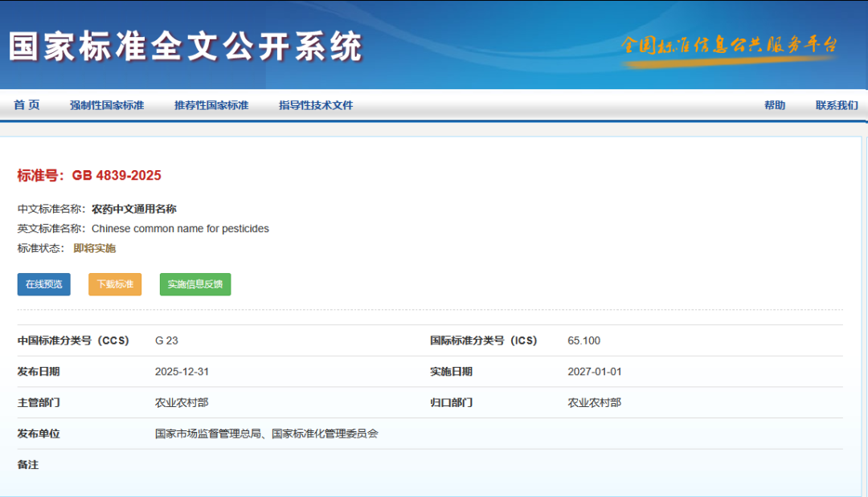Click the 发布日期 label
The height and width of the screenshot is (497, 868).
[x=39, y=372]
